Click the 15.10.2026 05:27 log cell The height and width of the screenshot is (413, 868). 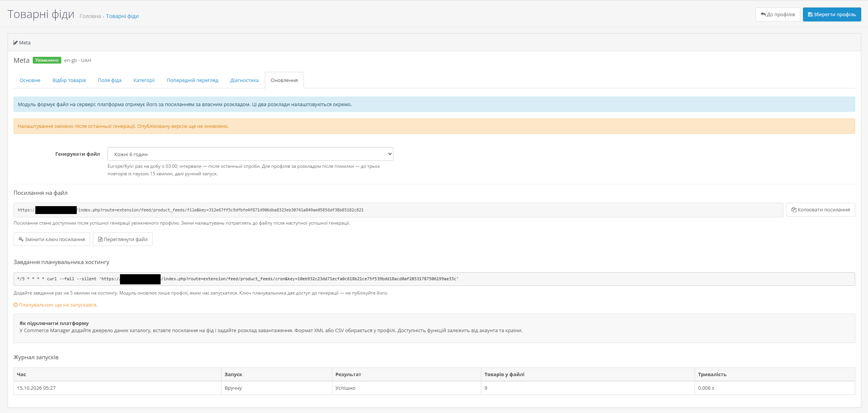coord(117,388)
